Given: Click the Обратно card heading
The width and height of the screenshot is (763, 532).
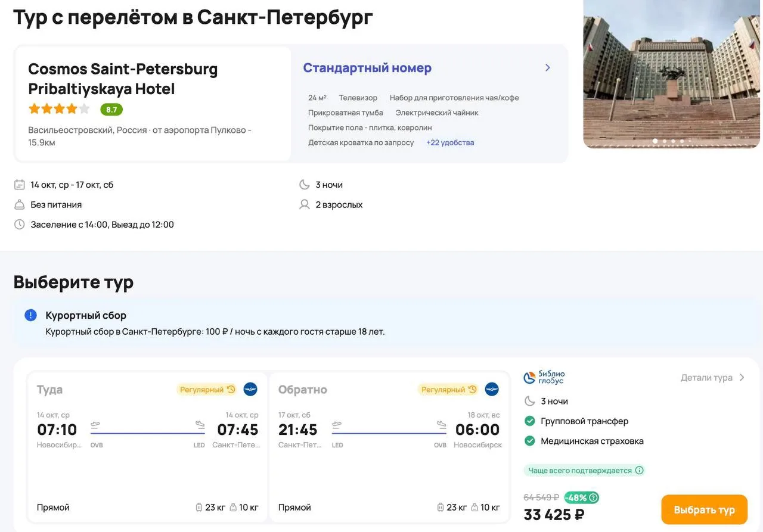Looking at the screenshot, I should pos(303,390).
